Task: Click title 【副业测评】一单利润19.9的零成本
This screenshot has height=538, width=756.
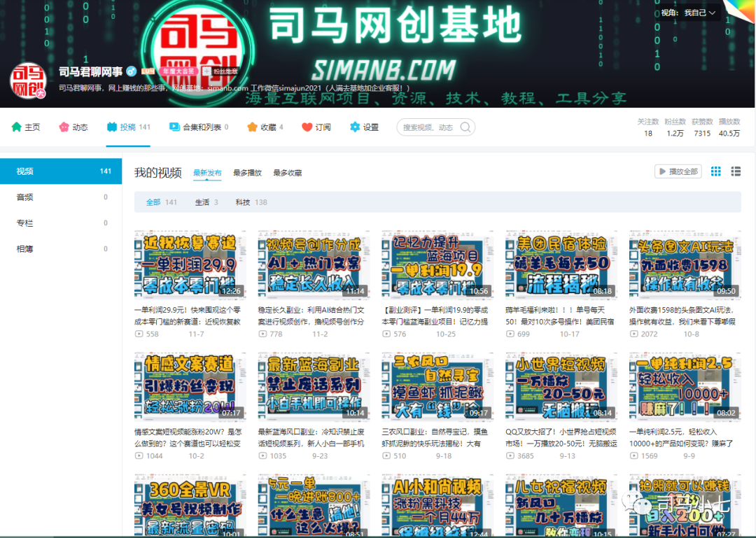Action: (x=435, y=316)
